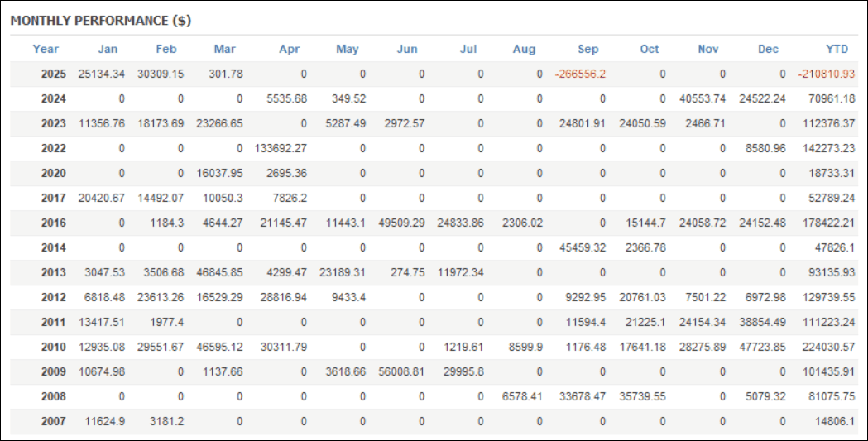Image resolution: width=868 pixels, height=441 pixels.
Task: Select the 16037.95 March 2020 cell
Action: pos(219,173)
